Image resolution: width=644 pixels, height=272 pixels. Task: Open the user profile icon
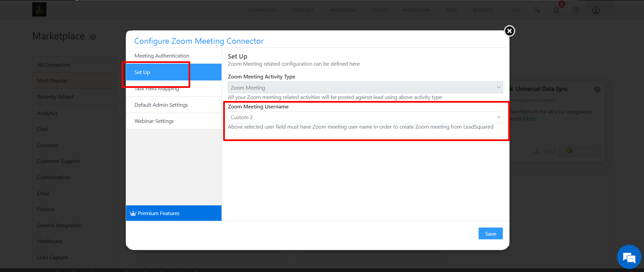(596, 10)
